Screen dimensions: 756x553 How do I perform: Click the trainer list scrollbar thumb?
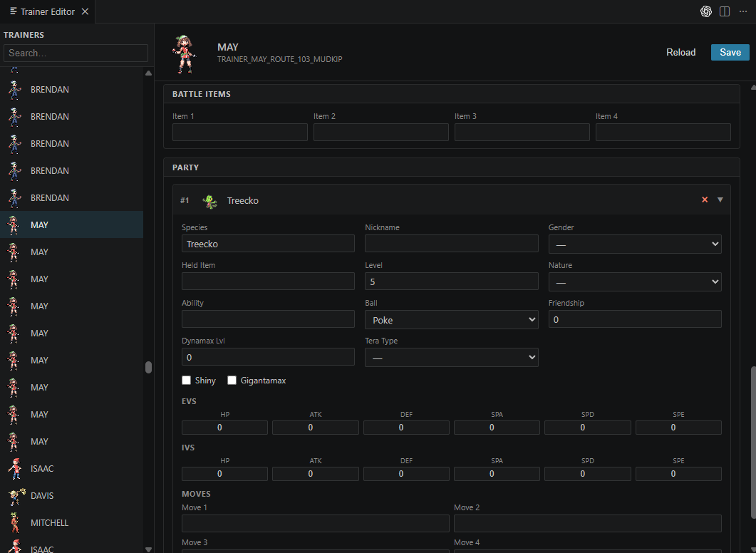click(x=148, y=368)
